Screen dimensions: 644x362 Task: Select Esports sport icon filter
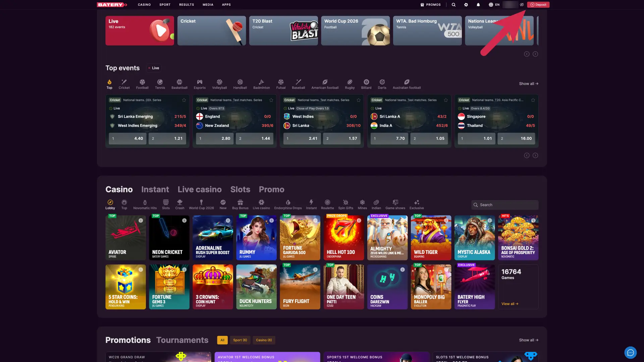click(x=200, y=84)
